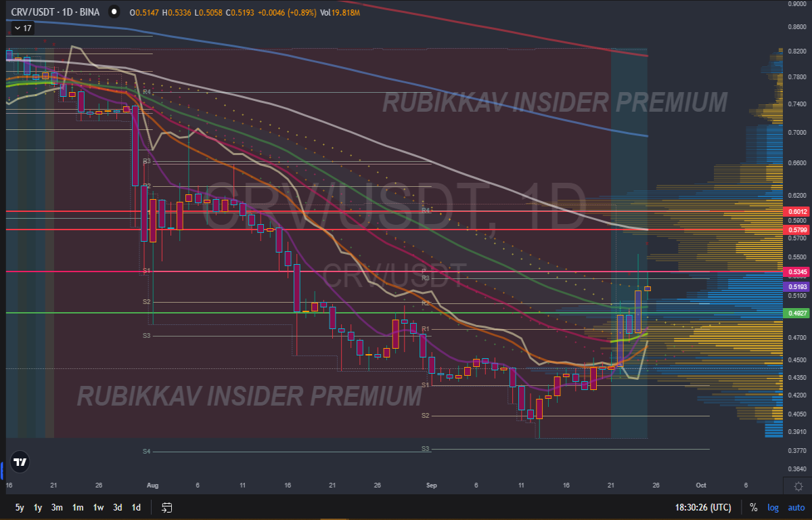Open timezone menu at 18:30:26 (UTC)
This screenshot has height=520, width=812.
click(x=702, y=507)
